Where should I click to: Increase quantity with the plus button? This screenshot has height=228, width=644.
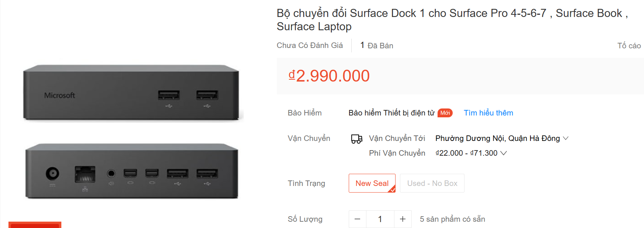tap(403, 219)
